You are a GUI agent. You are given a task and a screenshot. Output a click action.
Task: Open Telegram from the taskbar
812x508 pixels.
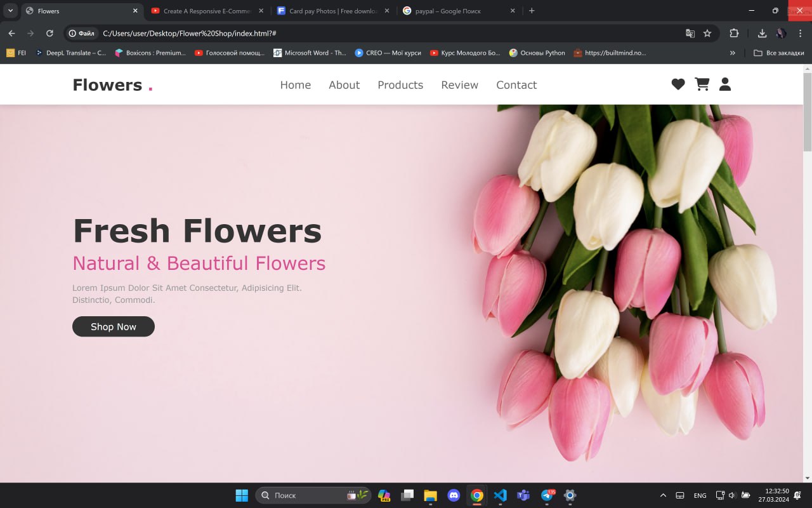546,495
